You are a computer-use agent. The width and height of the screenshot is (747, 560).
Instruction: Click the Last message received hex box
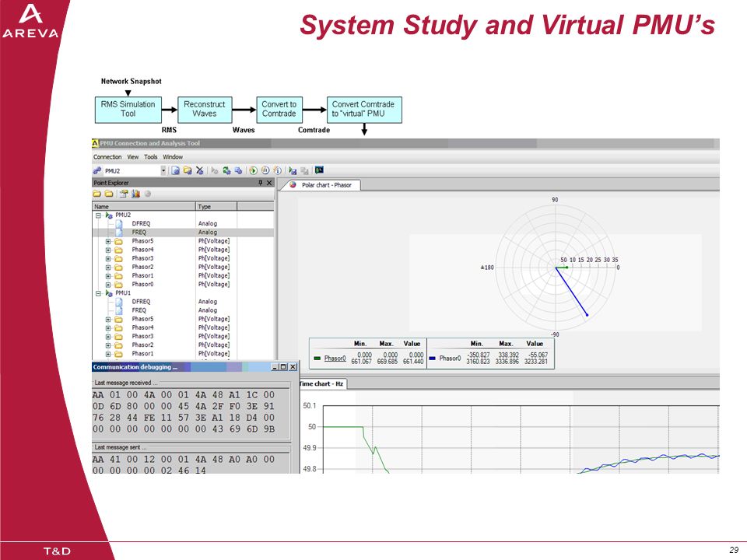coord(190,412)
